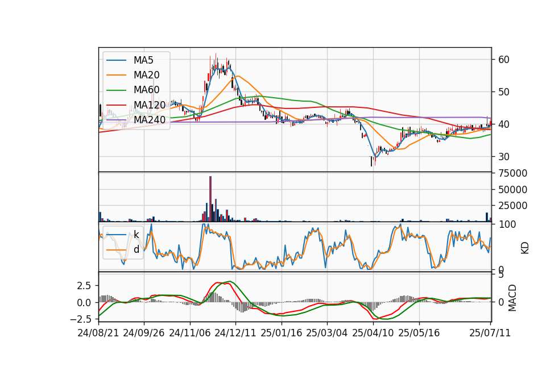546x392 pixels.
Task: Click the price axis value 30
Action: [504, 157]
